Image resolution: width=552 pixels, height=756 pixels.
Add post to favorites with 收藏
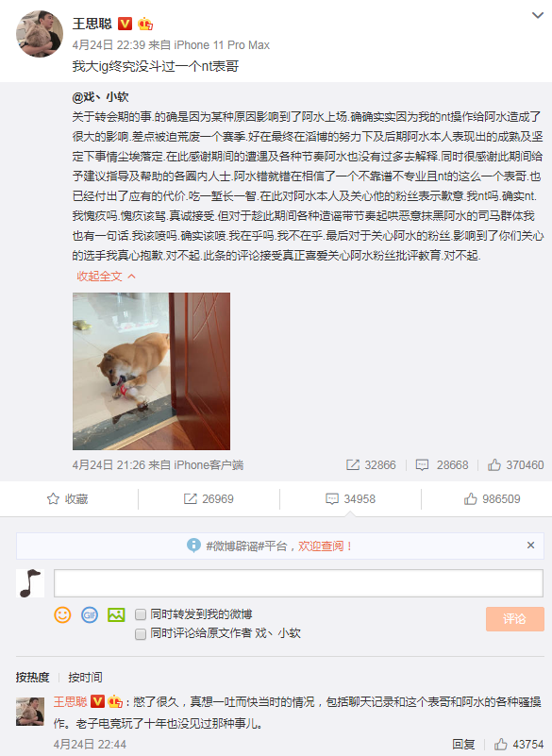tap(68, 499)
